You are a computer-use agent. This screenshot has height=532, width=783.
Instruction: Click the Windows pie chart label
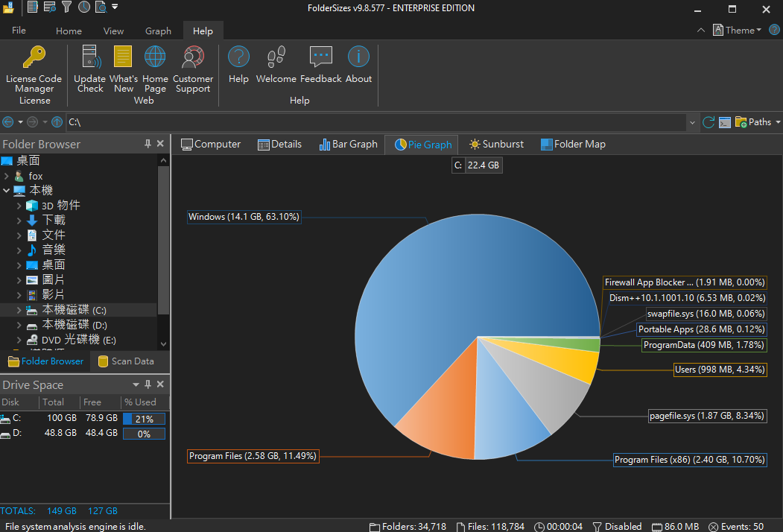244,217
